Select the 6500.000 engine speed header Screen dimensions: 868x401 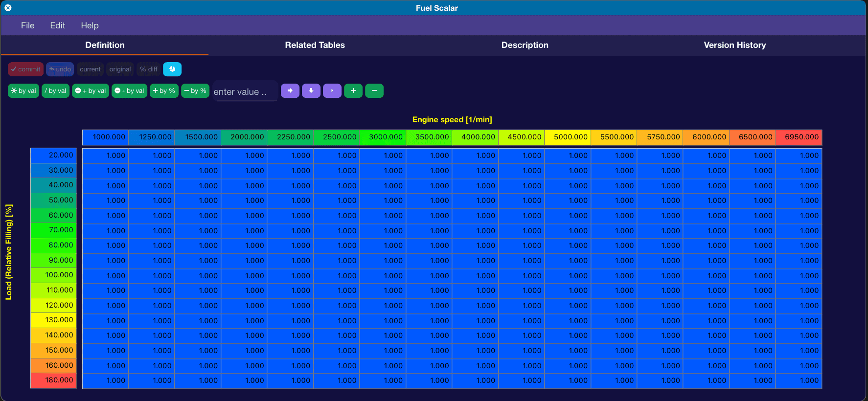point(753,137)
